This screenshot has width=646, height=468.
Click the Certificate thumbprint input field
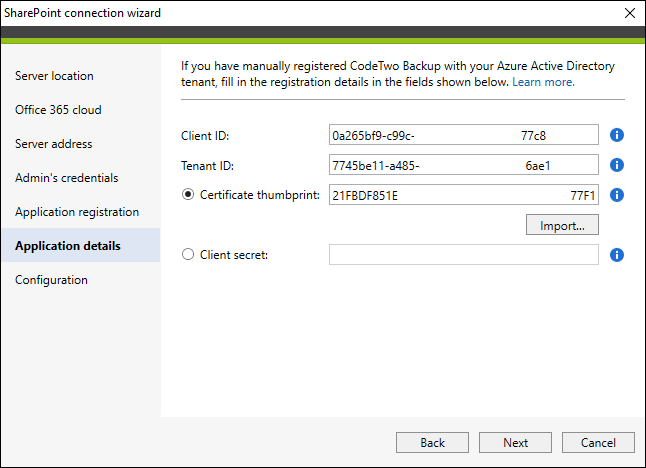(x=463, y=194)
